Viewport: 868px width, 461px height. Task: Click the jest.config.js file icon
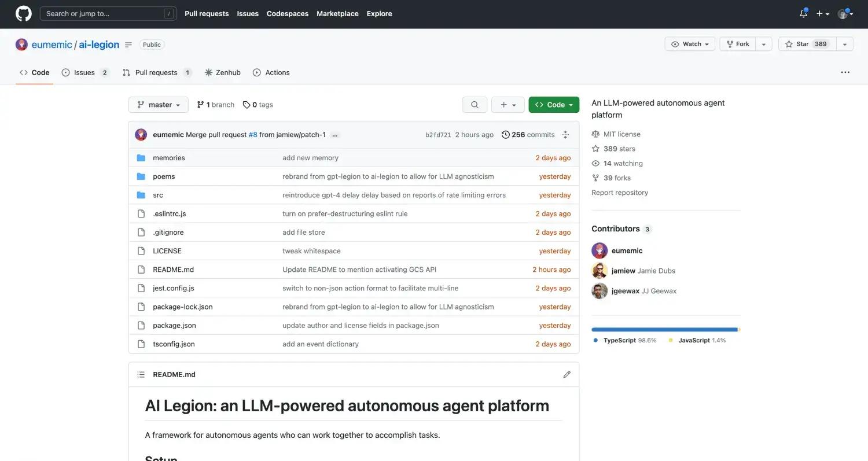click(141, 288)
